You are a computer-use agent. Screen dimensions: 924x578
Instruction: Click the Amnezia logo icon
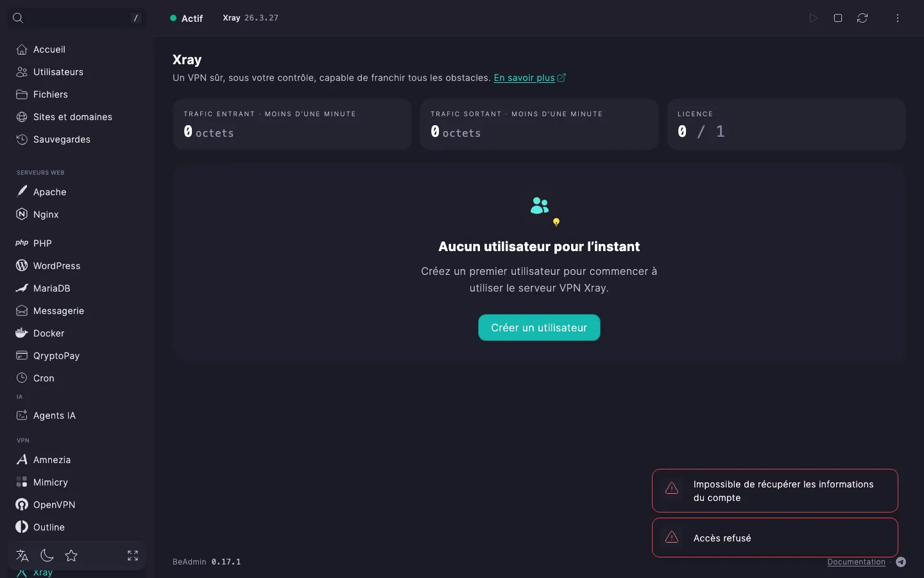(x=22, y=459)
